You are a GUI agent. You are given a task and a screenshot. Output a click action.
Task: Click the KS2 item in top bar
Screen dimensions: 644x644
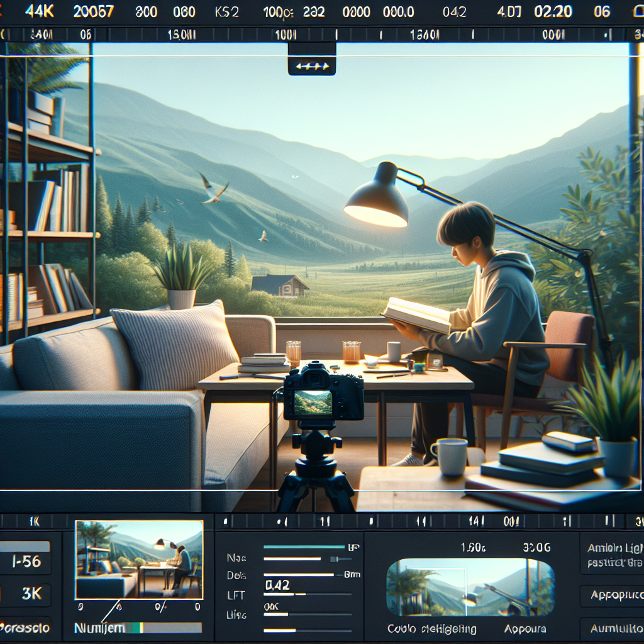[226, 13]
